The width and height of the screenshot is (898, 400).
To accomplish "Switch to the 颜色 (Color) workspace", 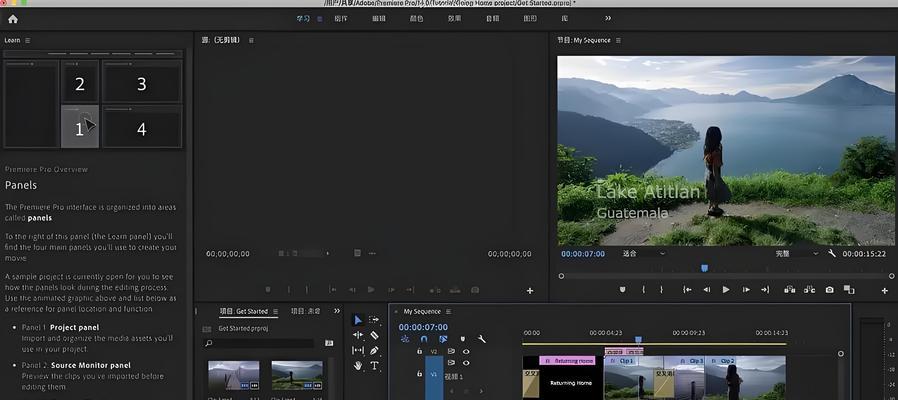I will coord(416,18).
